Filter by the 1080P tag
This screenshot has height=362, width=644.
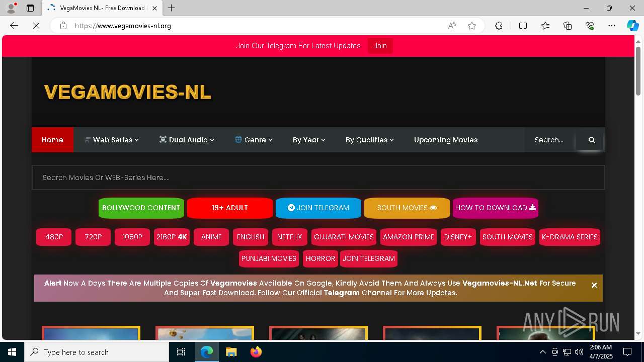point(132,237)
